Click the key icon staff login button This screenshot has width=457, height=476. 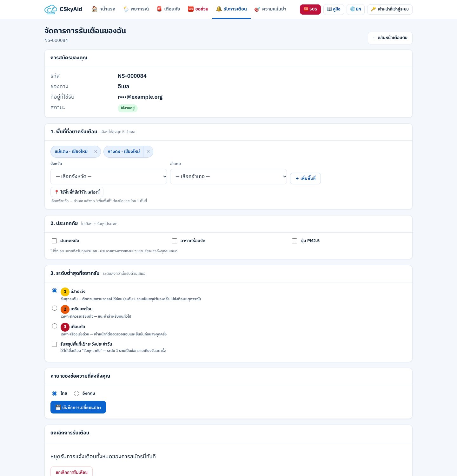(390, 9)
